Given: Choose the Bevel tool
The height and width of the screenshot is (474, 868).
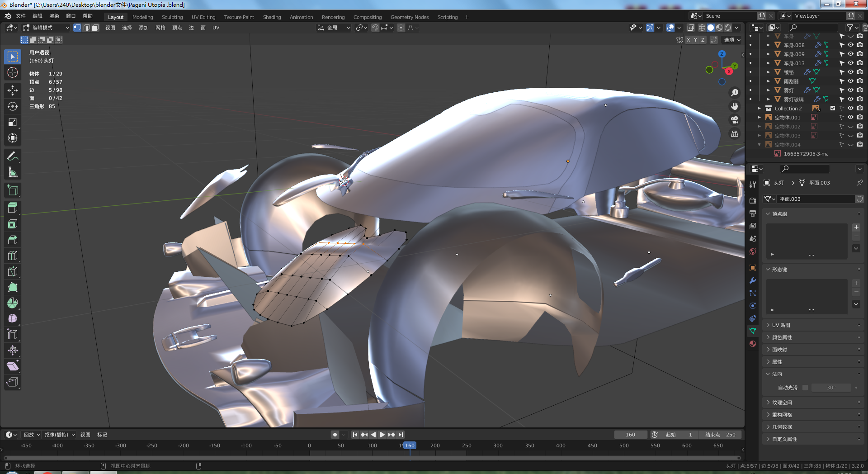Looking at the screenshot, I should click(x=13, y=240).
